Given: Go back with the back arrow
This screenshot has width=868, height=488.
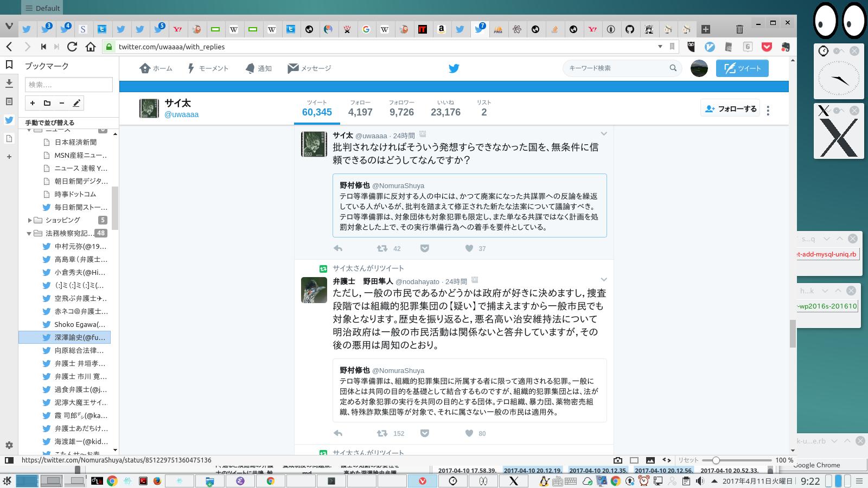Looking at the screenshot, I should (9, 47).
